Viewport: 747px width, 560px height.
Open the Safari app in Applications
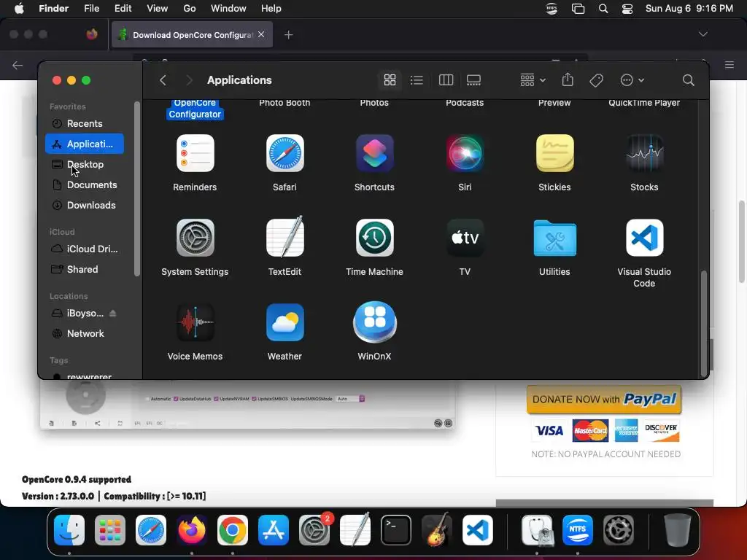pos(285,153)
